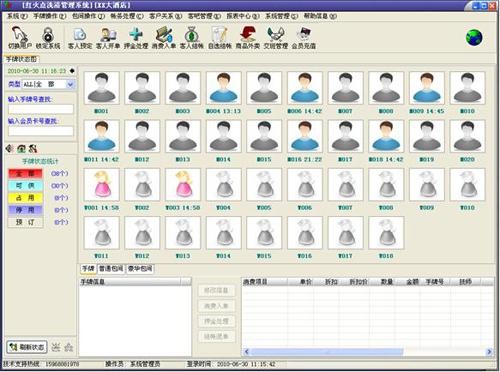Screen dimensions: 500x372
Task: Select female hand tag W018
Action: coord(386,233)
